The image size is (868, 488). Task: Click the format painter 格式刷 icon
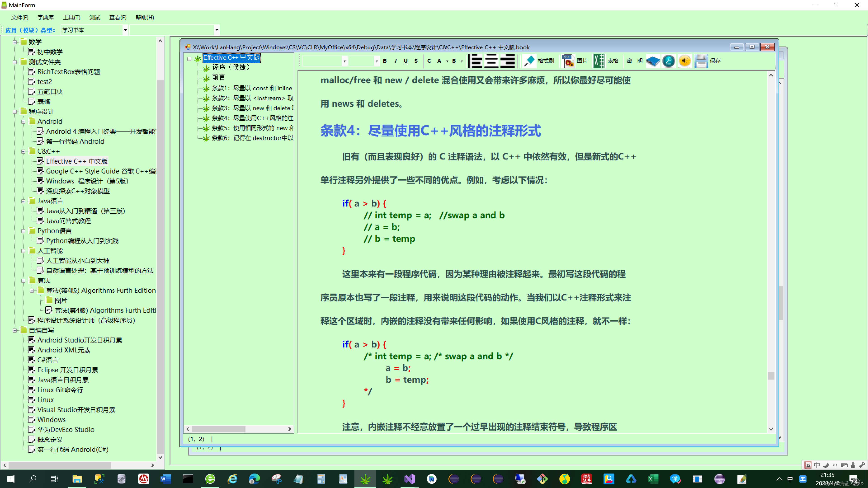(529, 61)
